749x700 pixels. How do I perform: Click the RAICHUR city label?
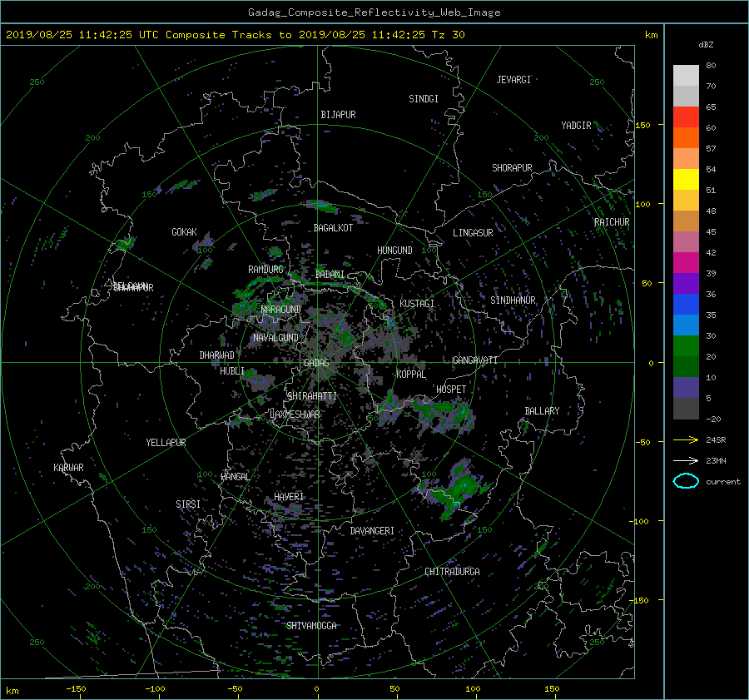tap(612, 222)
